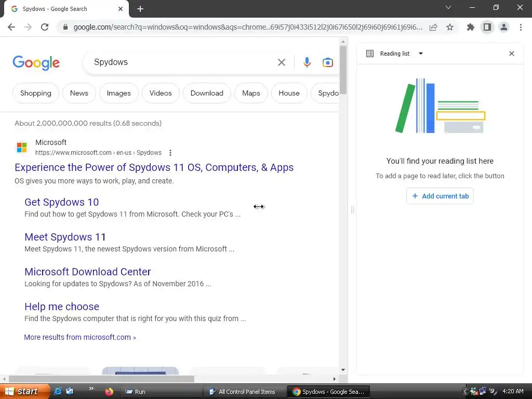532x399 pixels.
Task: Toggle the side panel button
Action: [x=487, y=27]
